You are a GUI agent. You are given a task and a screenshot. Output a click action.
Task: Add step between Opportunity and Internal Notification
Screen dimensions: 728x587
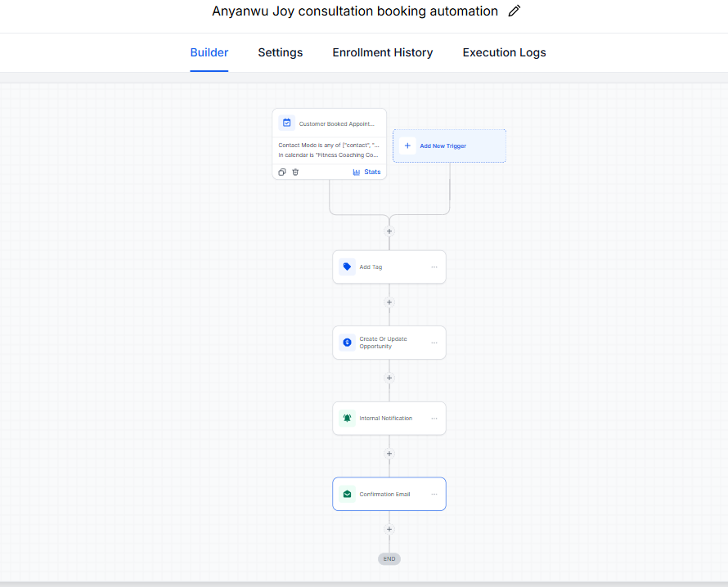[x=389, y=378]
